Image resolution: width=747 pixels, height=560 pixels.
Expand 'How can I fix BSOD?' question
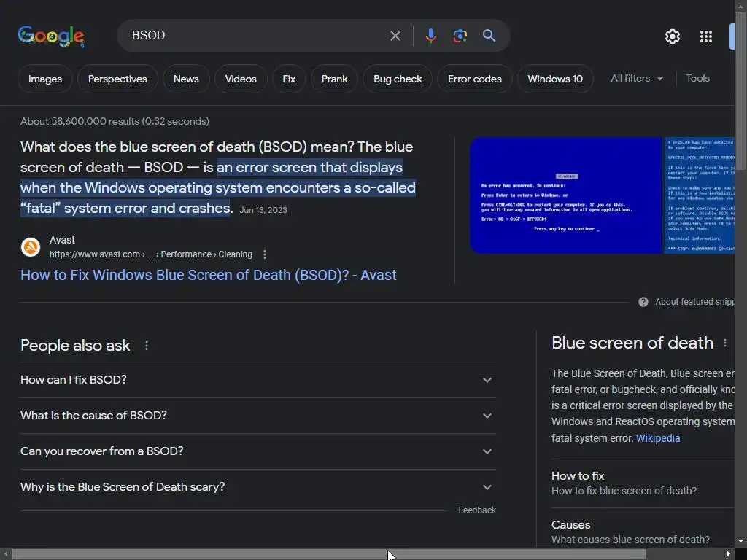pyautogui.click(x=258, y=380)
